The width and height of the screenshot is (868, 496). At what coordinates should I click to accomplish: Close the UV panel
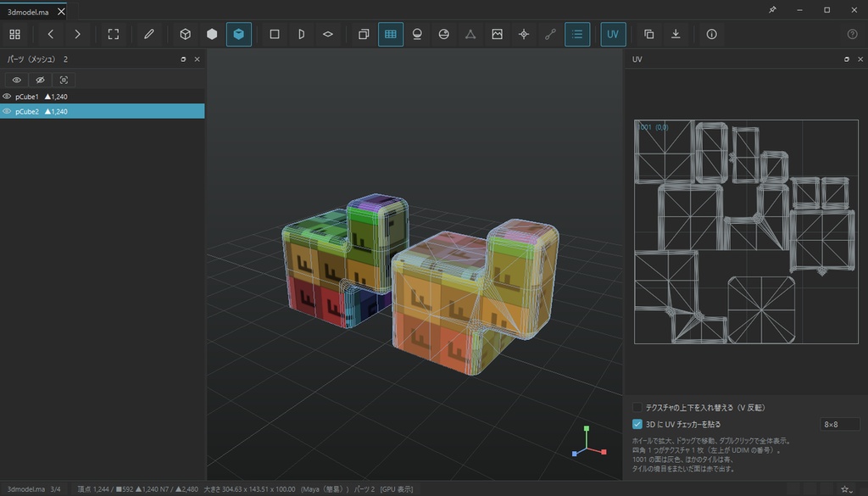click(860, 59)
